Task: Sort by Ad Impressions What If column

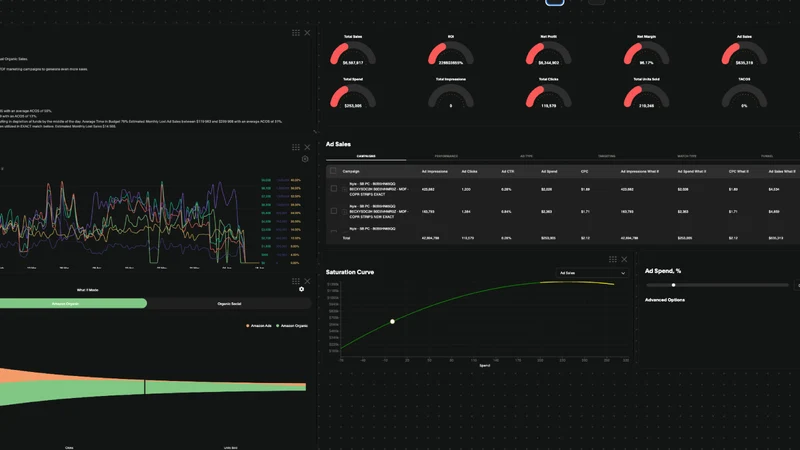Action: (x=639, y=171)
